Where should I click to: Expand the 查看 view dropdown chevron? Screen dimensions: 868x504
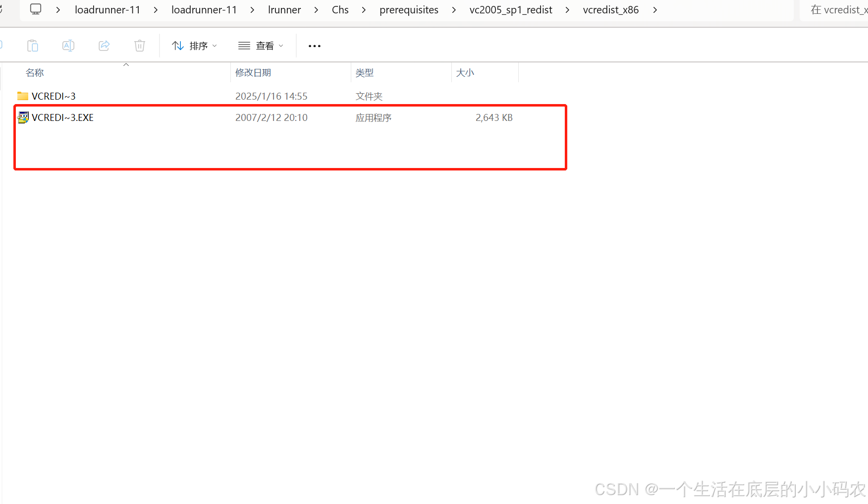click(280, 46)
